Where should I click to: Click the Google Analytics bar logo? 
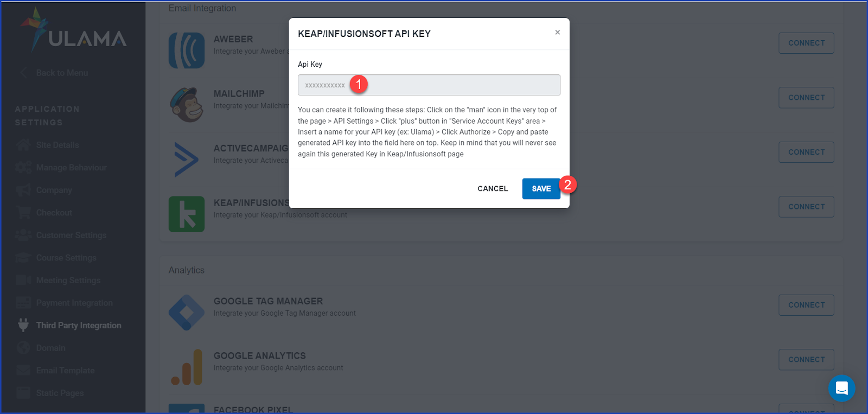(187, 367)
